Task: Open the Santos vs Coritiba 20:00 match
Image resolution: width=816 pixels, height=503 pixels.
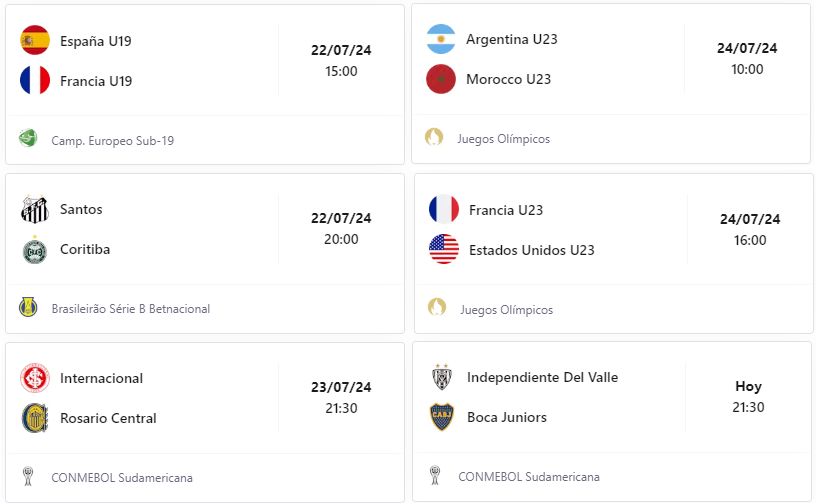Action: pos(205,229)
